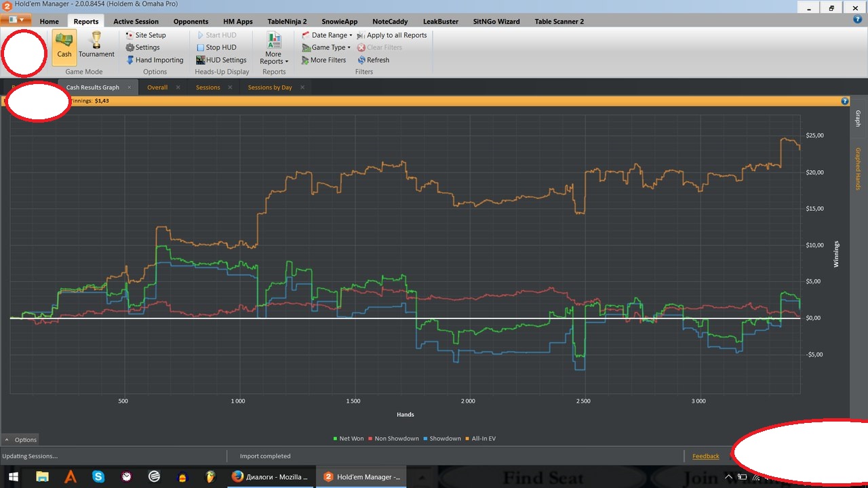868x488 pixels.
Task: Go to the Opponents ribbon tab
Action: (191, 22)
